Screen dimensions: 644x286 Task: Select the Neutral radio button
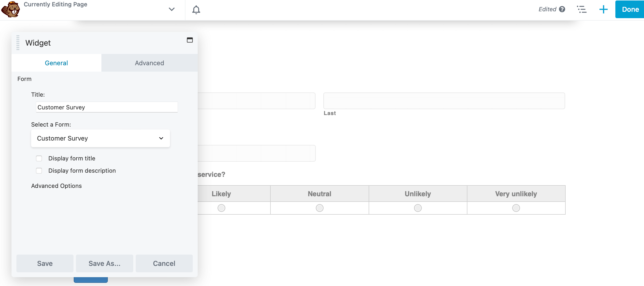tap(319, 208)
